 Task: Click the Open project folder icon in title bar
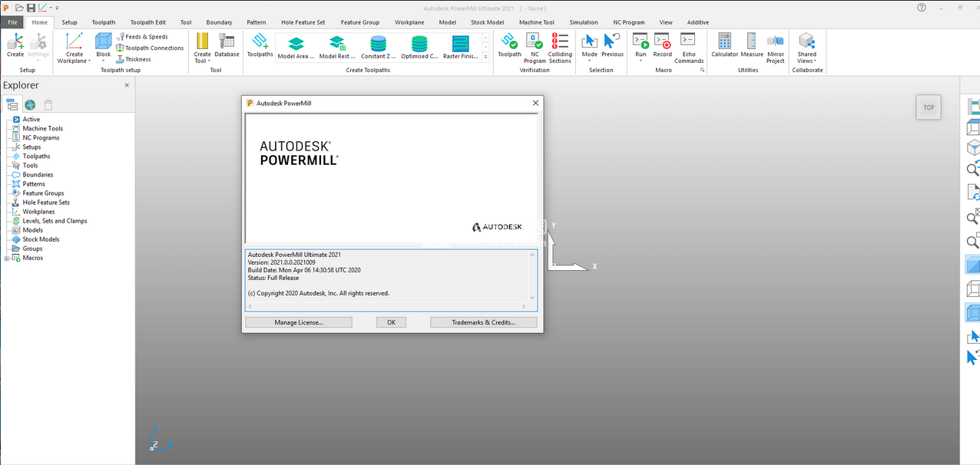point(19,7)
